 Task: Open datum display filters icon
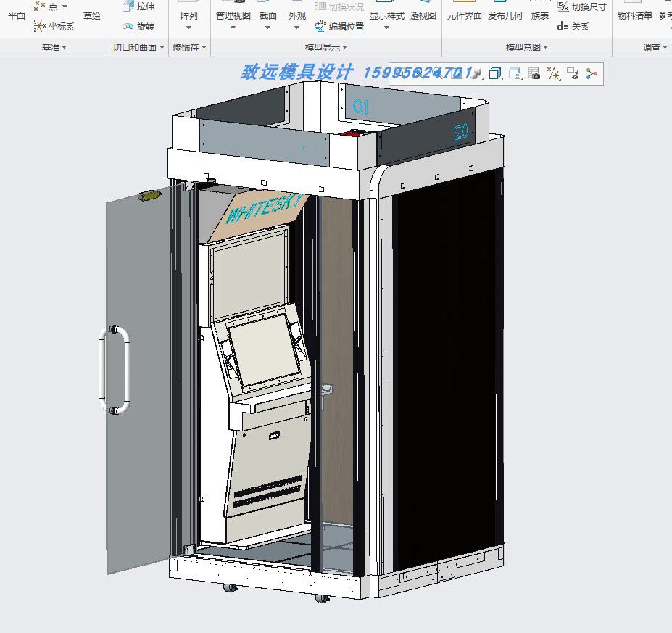click(553, 74)
